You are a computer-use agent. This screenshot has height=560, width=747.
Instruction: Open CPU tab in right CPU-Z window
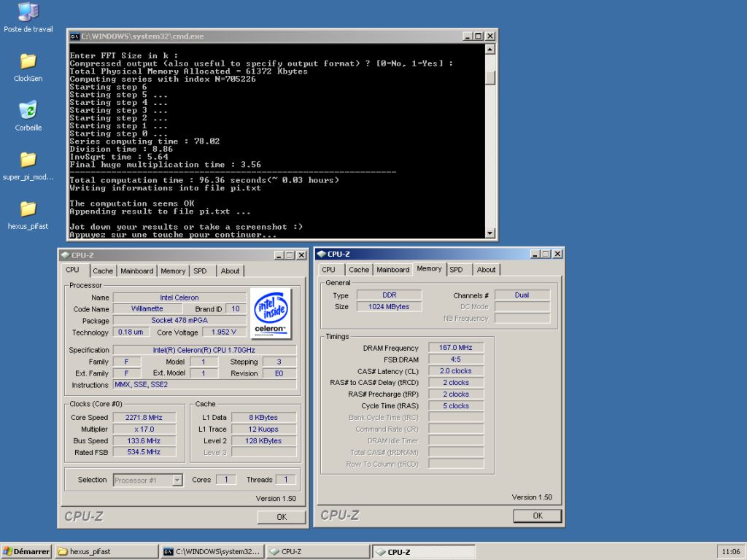click(x=329, y=270)
